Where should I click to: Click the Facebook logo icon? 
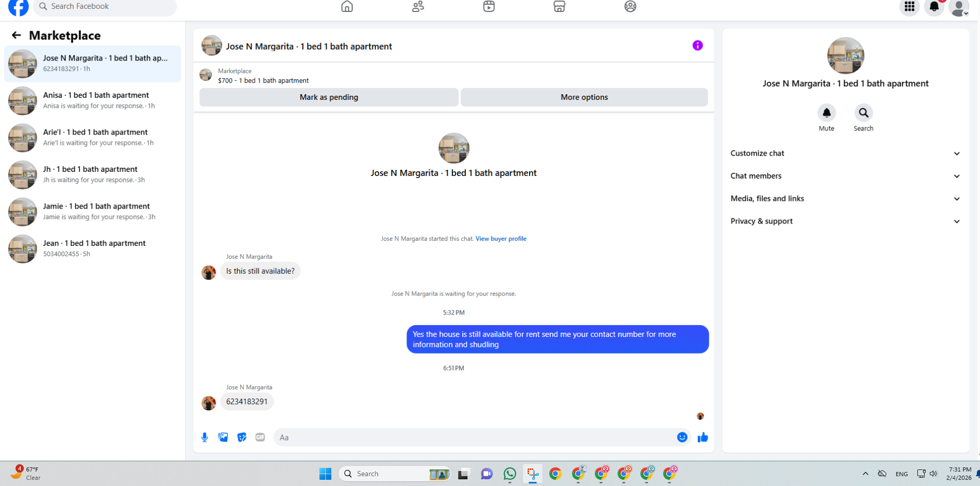tap(19, 7)
